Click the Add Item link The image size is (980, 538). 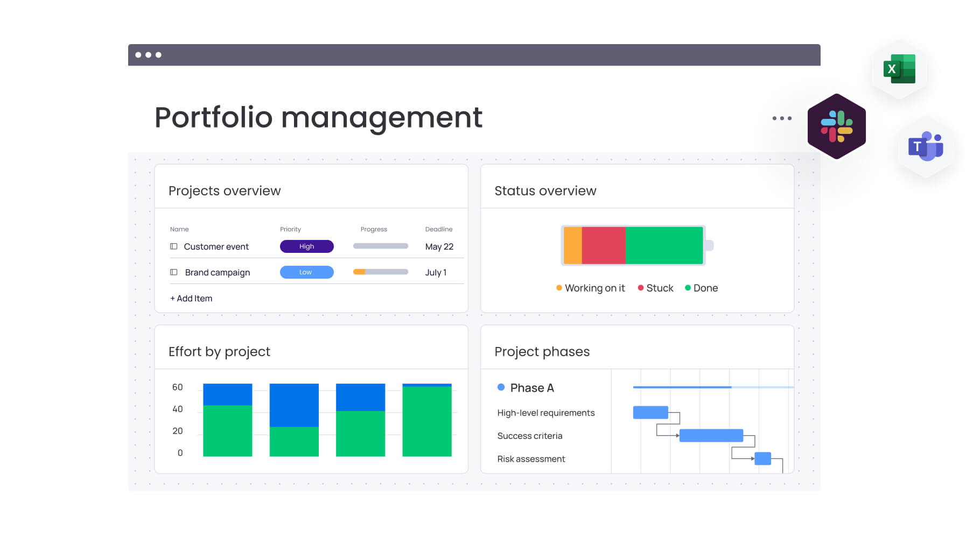tap(191, 298)
